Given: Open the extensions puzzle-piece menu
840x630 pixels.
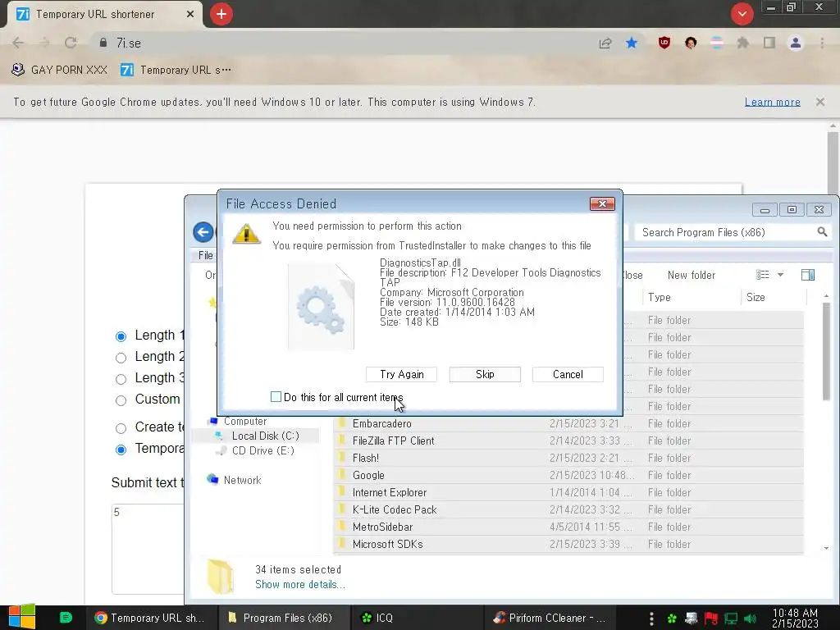Looking at the screenshot, I should coord(743,43).
